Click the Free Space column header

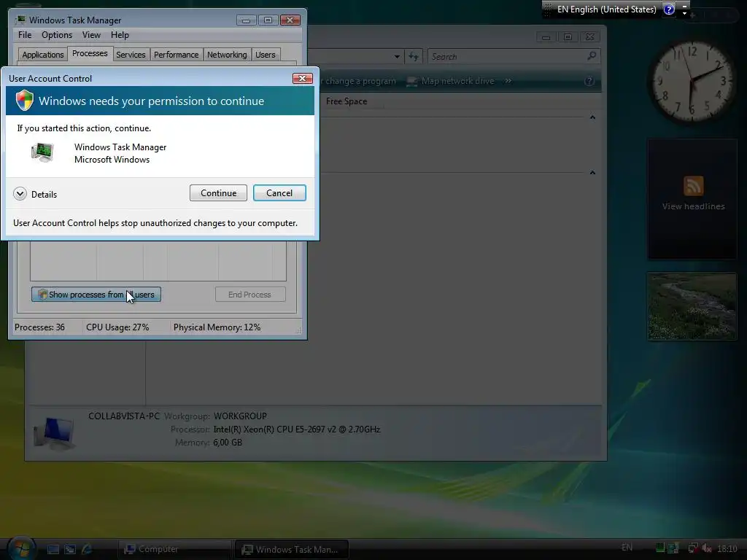click(x=347, y=101)
